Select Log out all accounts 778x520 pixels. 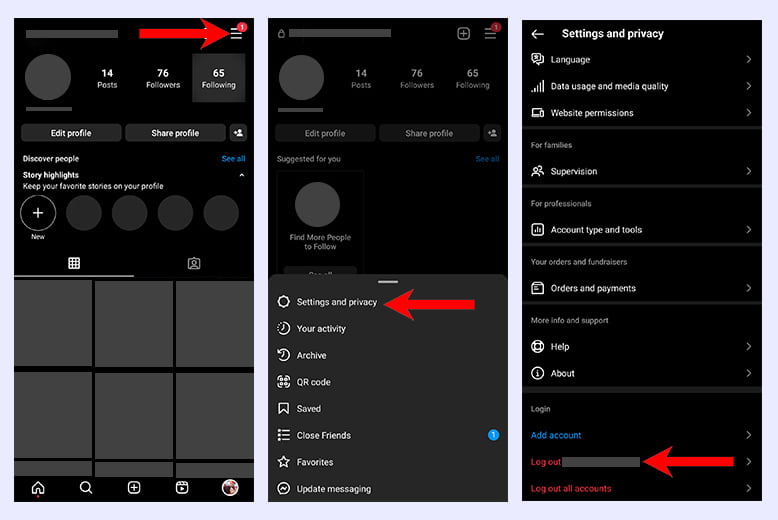click(x=571, y=488)
